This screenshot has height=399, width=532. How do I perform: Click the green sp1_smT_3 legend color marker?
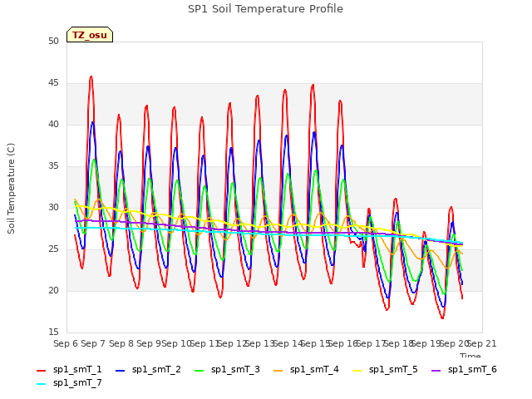tap(199, 371)
